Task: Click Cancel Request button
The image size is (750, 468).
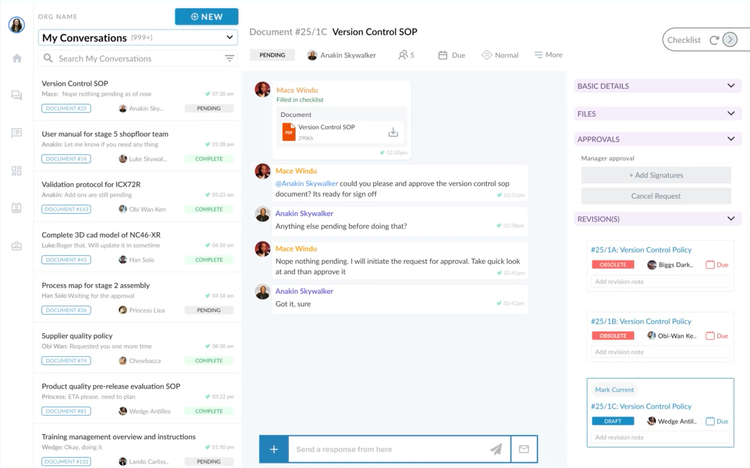Action: 656,196
